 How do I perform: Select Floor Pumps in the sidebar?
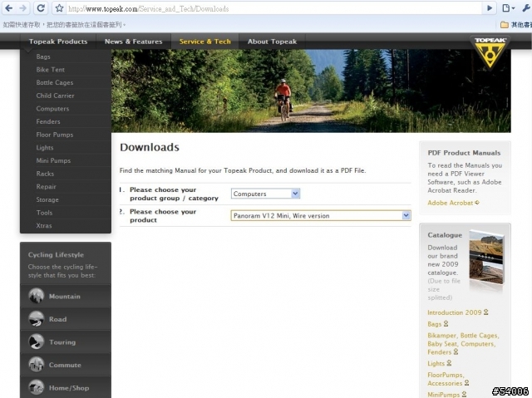55,135
